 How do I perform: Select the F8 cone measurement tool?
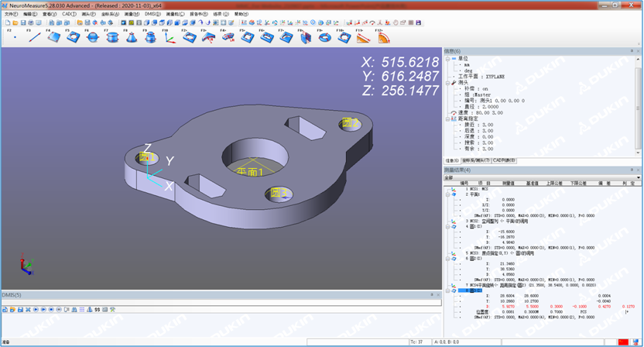click(132, 36)
